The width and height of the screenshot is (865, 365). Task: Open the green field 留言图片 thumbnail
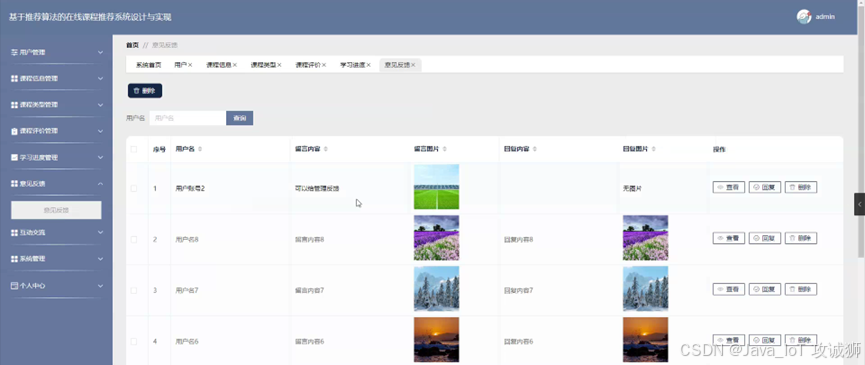[436, 187]
